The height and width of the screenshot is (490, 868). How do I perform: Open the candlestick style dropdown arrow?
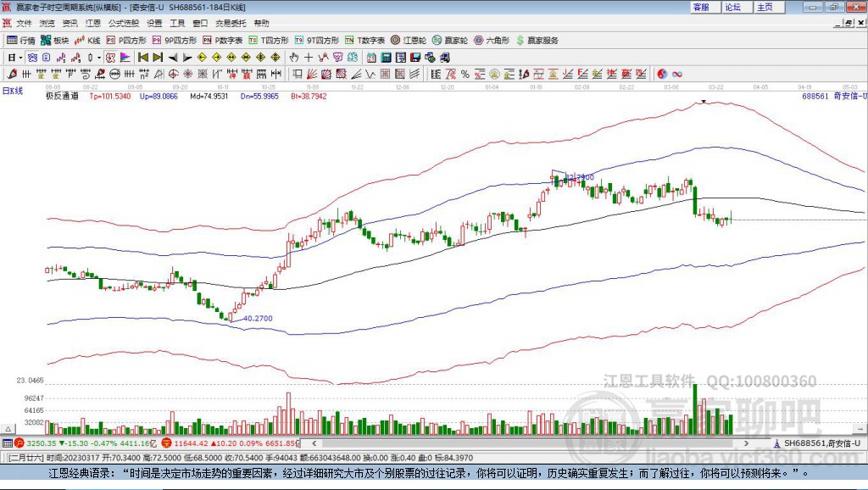click(99, 58)
